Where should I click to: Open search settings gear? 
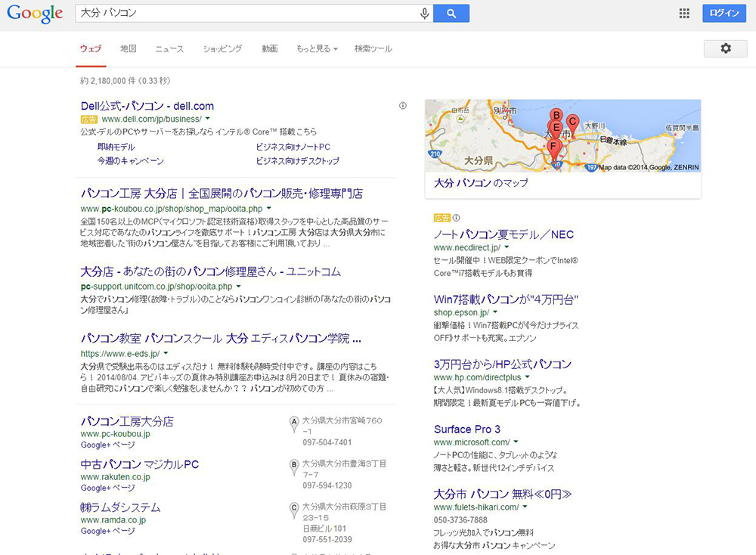726,48
